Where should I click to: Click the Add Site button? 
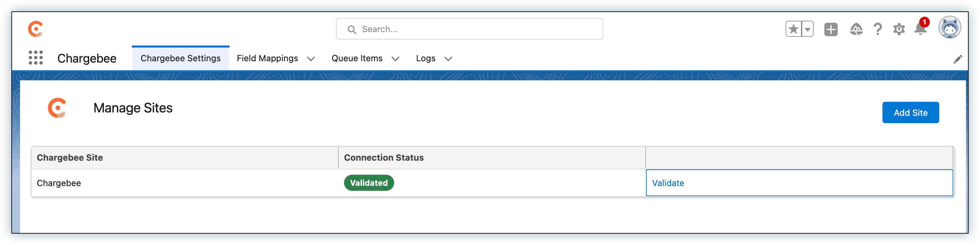911,112
